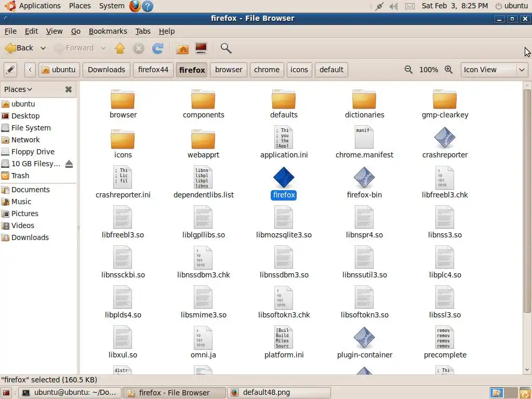Eject the 10 GB Filesystem volume

(69, 164)
